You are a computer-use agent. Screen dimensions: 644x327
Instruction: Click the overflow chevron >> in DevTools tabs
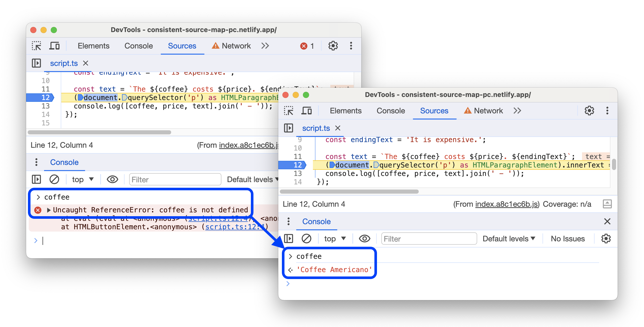(266, 46)
